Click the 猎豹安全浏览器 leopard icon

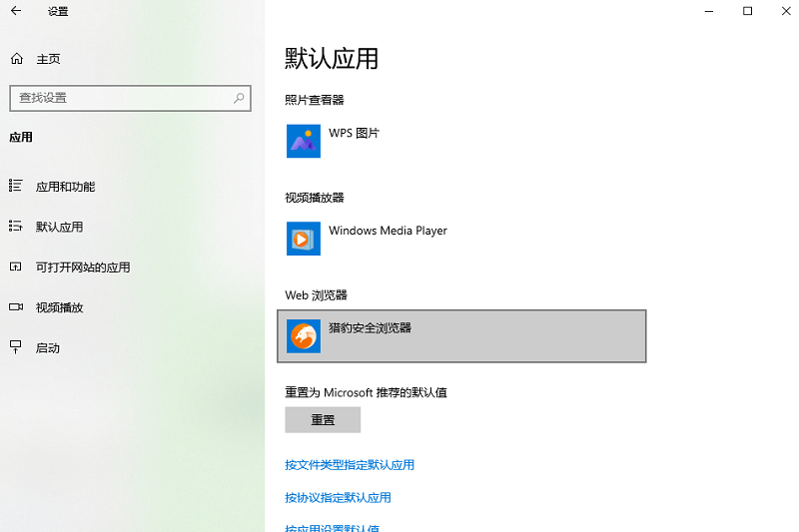click(x=304, y=336)
